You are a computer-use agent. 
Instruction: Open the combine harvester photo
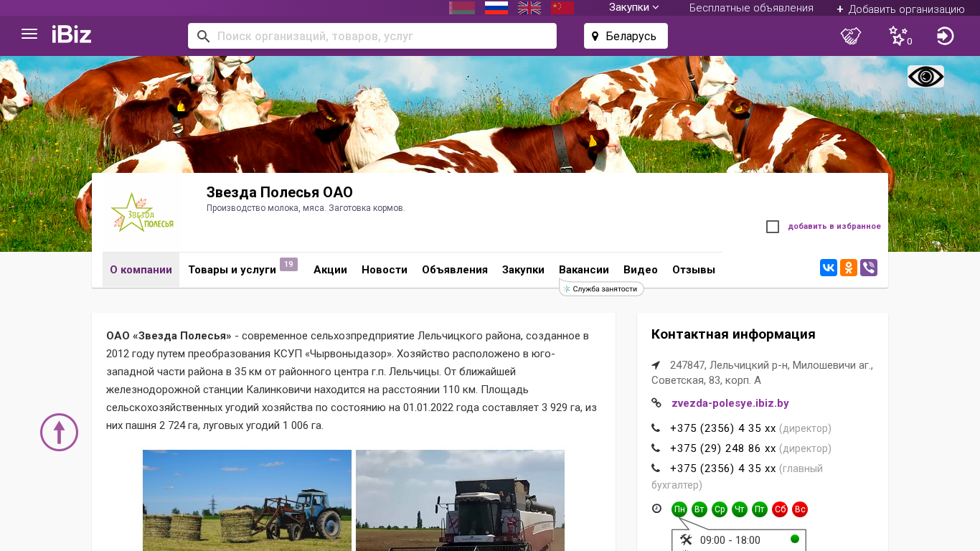pos(460,500)
